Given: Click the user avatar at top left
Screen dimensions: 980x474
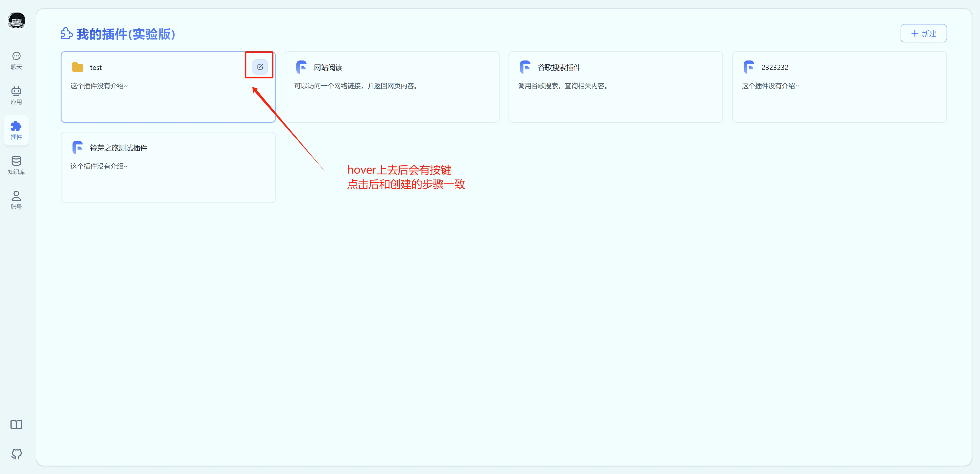Looking at the screenshot, I should [16, 20].
